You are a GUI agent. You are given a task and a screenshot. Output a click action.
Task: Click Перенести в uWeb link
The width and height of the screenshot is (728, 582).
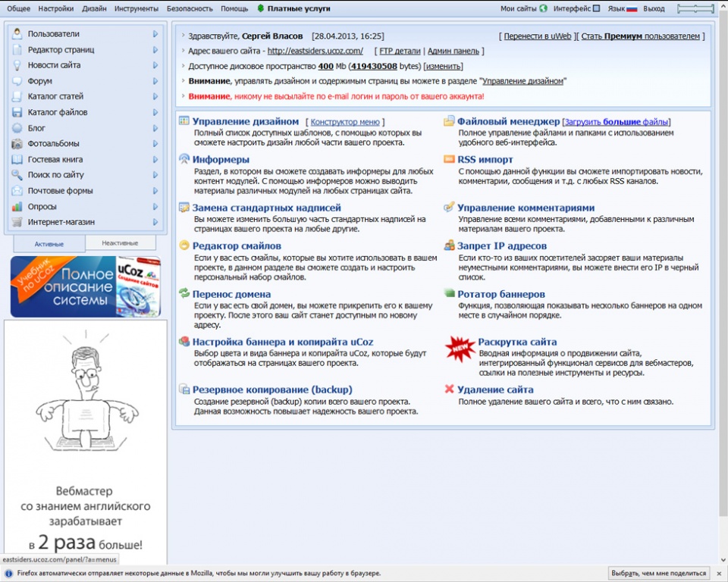click(537, 36)
